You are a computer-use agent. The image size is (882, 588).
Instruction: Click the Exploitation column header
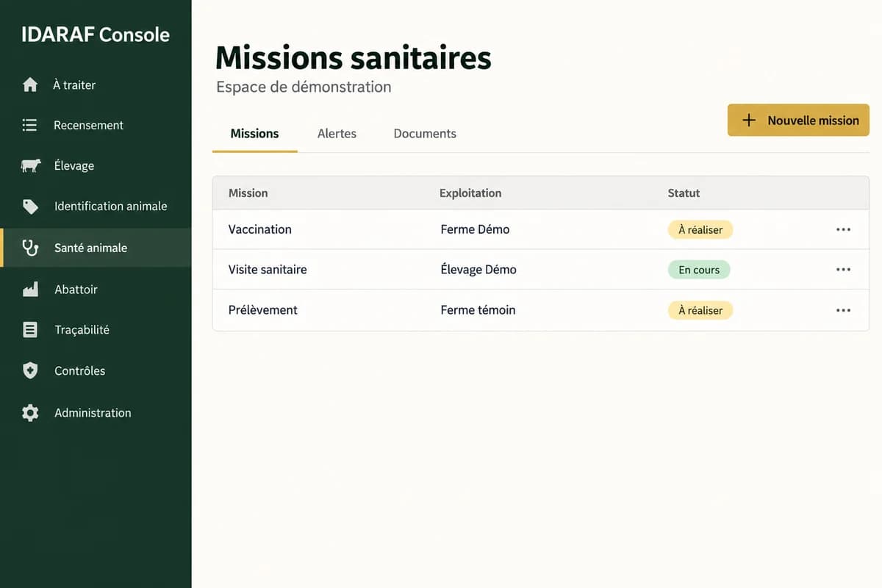point(470,193)
